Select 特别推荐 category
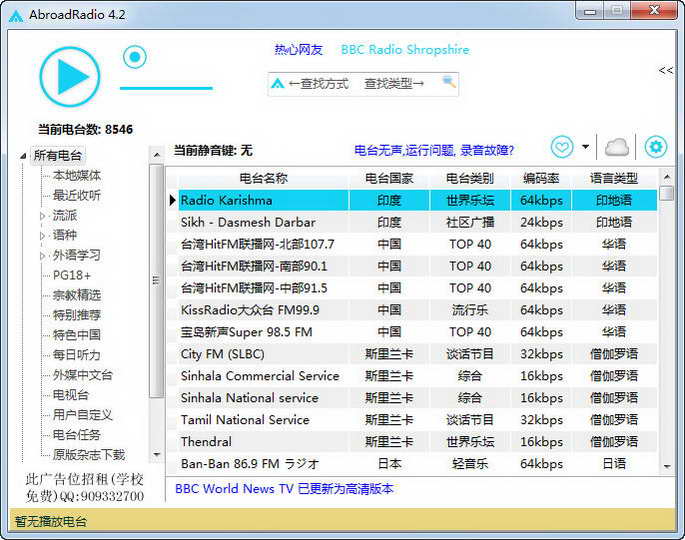This screenshot has height=540, width=685. 76,315
